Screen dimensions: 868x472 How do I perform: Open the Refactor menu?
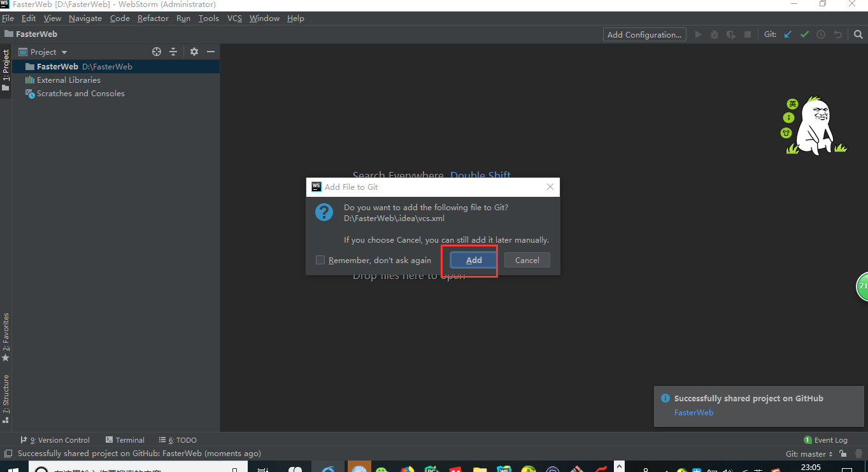(153, 18)
